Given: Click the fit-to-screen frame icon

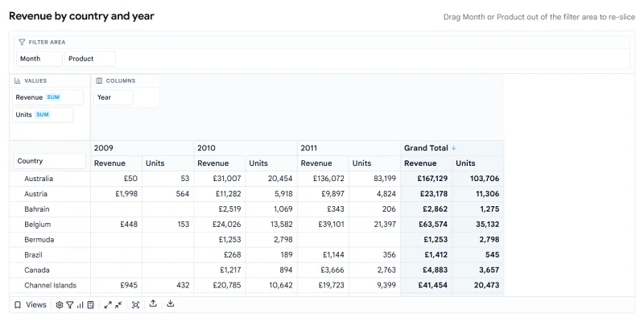Looking at the screenshot, I should (x=135, y=305).
